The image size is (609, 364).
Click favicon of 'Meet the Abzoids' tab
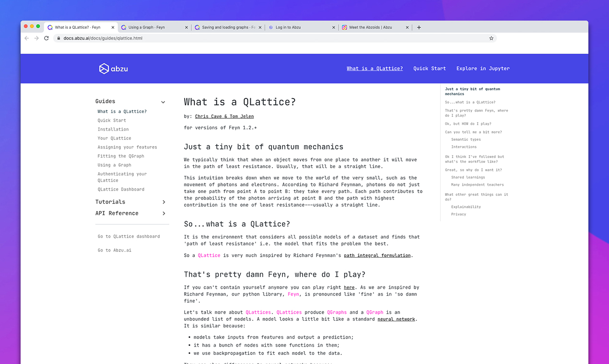point(344,27)
